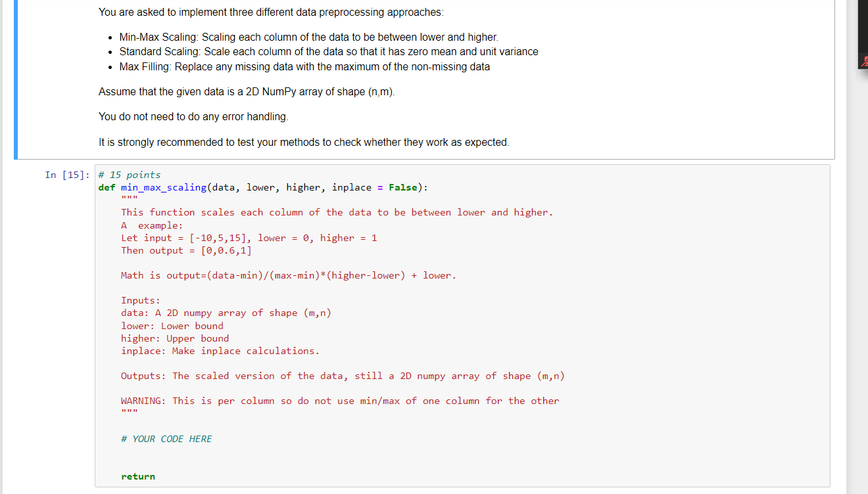
Task: Click the Standard Scaling bullet point text
Action: [x=329, y=52]
